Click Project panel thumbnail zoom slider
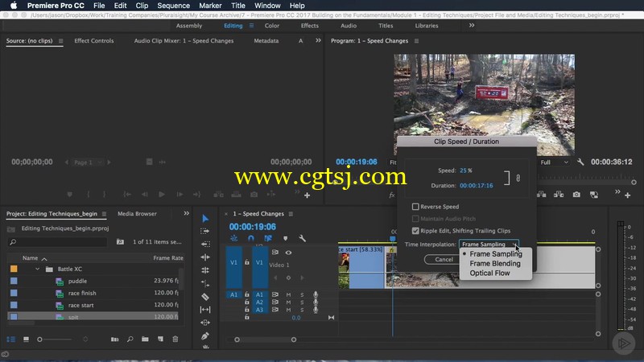644x362 pixels. pyautogui.click(x=56, y=339)
